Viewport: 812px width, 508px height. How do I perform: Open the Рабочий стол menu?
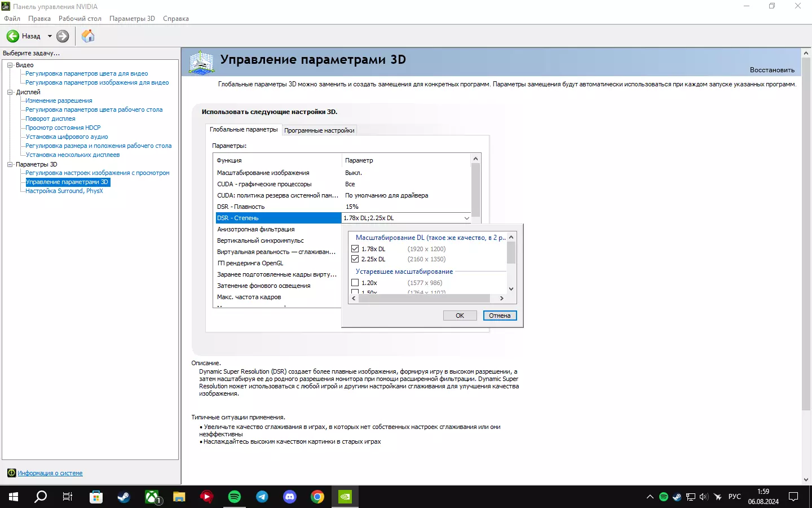[80, 19]
